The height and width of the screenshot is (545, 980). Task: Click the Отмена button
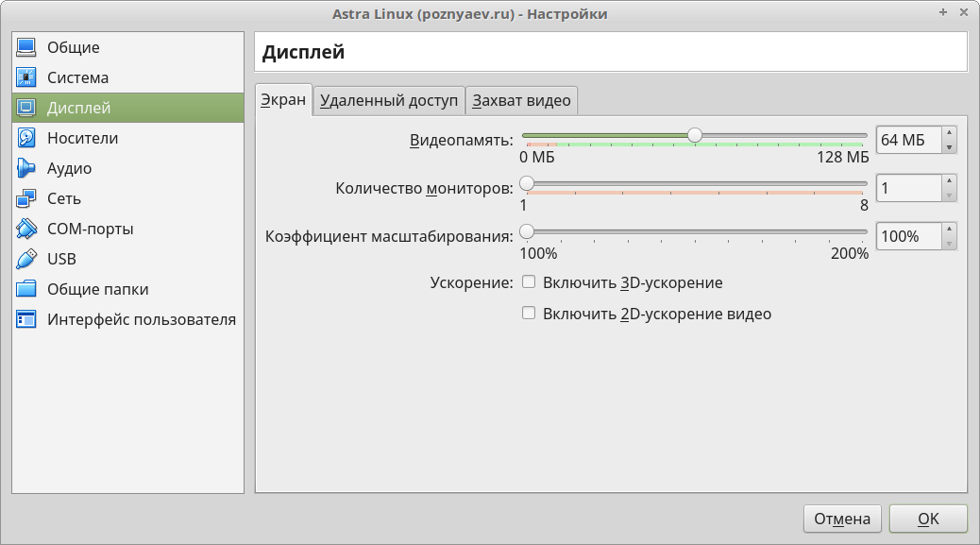842,519
